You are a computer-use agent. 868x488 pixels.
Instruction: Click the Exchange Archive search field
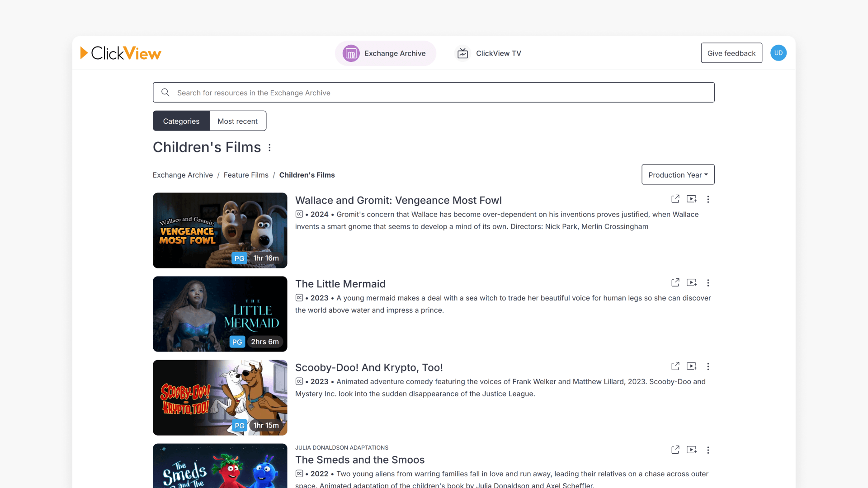[434, 93]
